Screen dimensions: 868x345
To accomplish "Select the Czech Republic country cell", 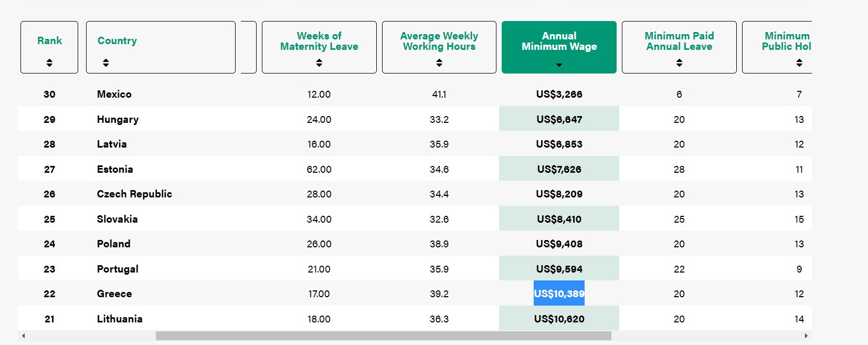I will 134,194.
